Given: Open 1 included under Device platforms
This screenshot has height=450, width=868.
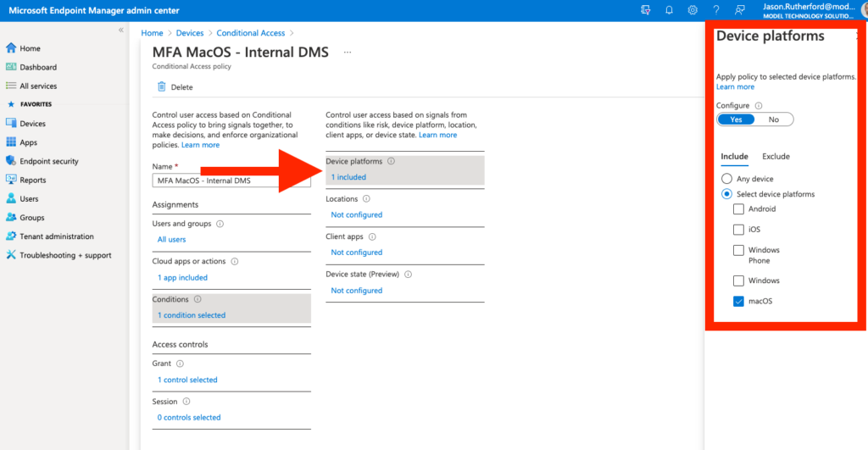Looking at the screenshot, I should coord(348,177).
